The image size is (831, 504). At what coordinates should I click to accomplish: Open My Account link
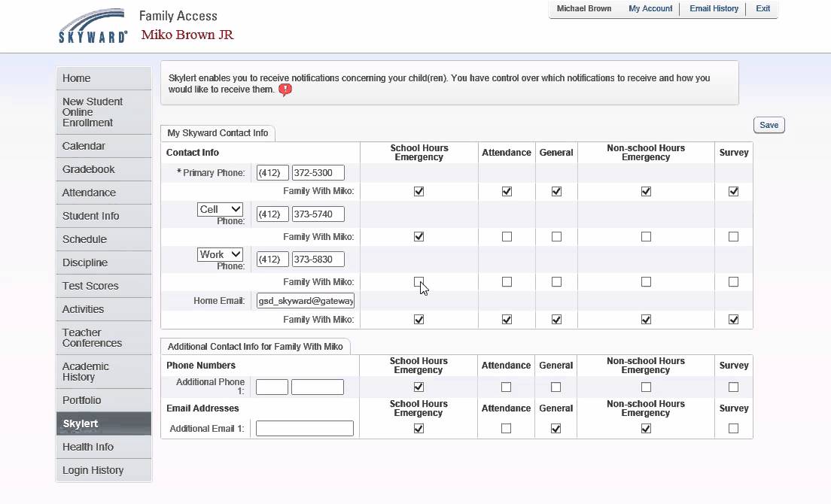point(650,8)
